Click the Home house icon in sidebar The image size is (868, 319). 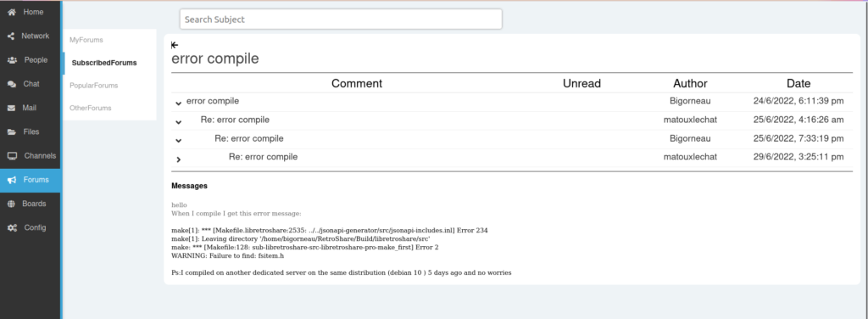pos(12,12)
